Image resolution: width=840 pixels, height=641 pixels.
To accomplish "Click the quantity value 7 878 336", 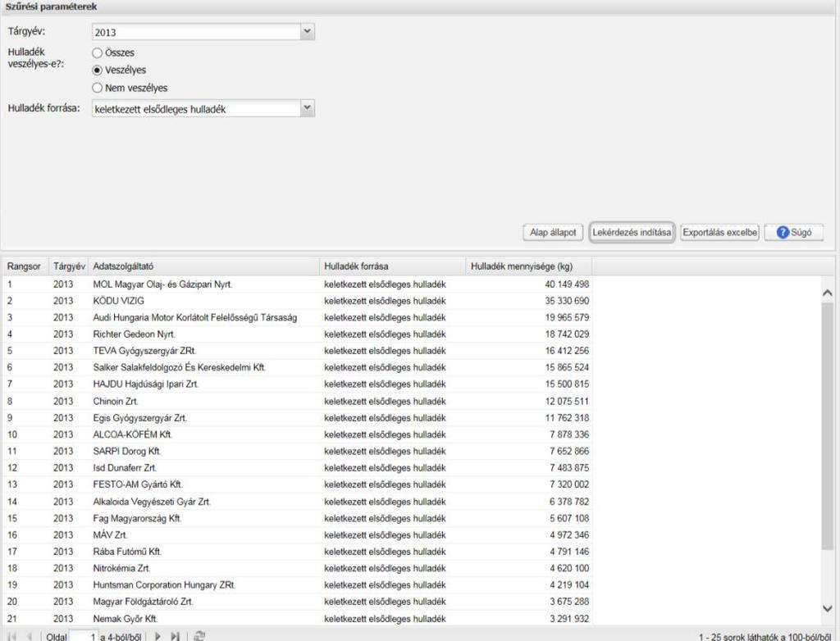I will [x=569, y=434].
